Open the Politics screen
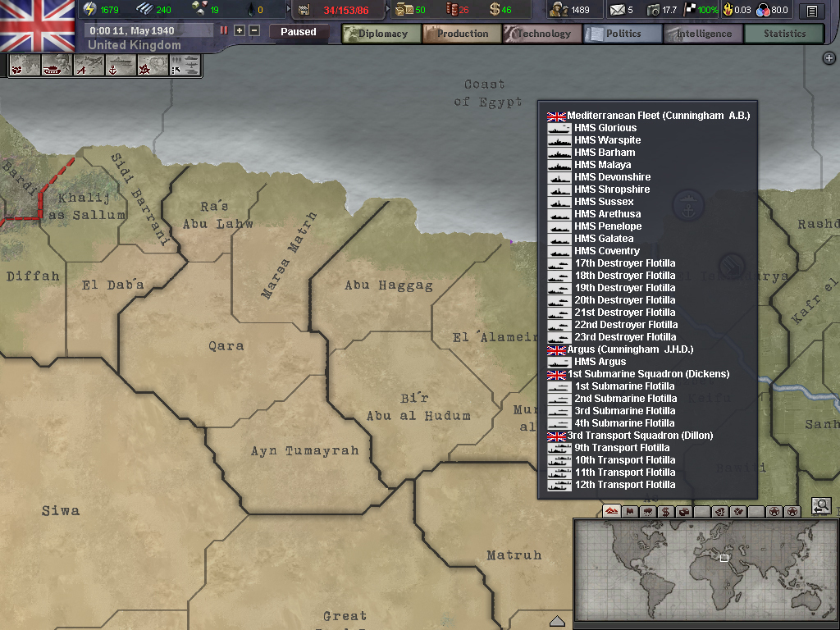Screen dimensions: 840x630 click(x=623, y=34)
